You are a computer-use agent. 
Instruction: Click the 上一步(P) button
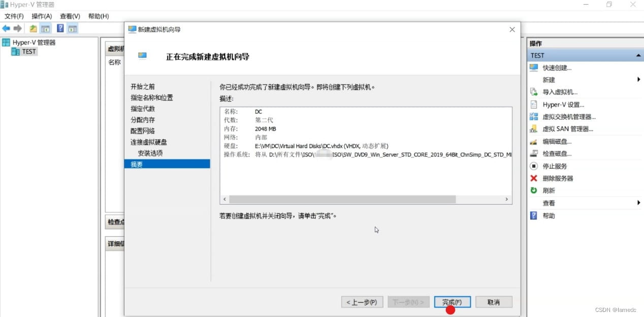(x=362, y=302)
